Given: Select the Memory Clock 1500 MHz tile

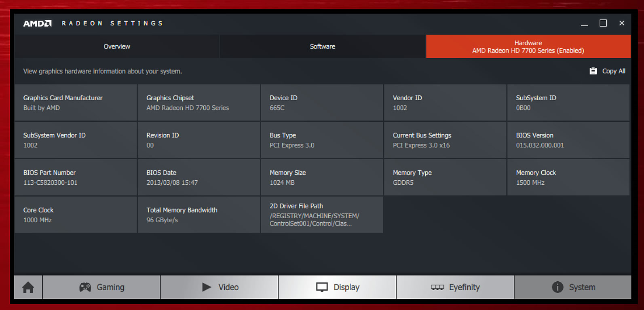Looking at the screenshot, I should point(568,177).
